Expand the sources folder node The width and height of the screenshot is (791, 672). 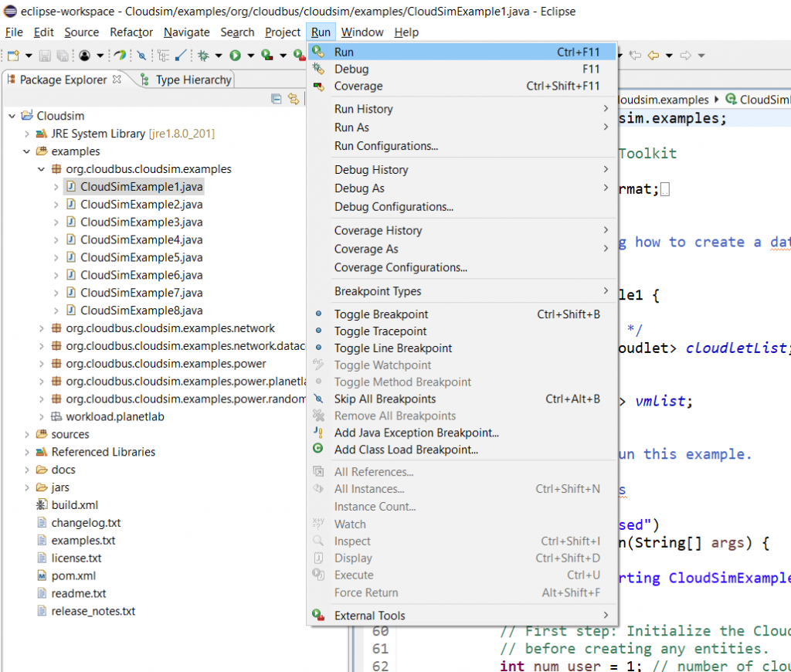(x=27, y=434)
